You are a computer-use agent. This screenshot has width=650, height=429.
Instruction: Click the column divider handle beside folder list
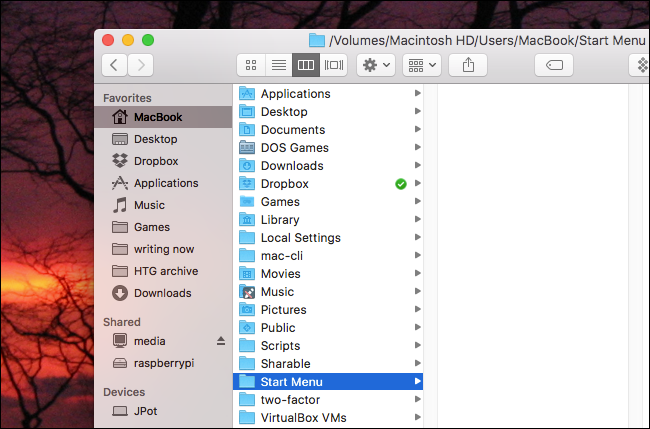click(431, 256)
